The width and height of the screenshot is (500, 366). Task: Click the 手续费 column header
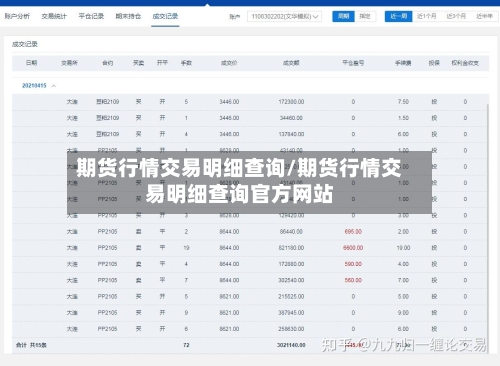click(403, 63)
